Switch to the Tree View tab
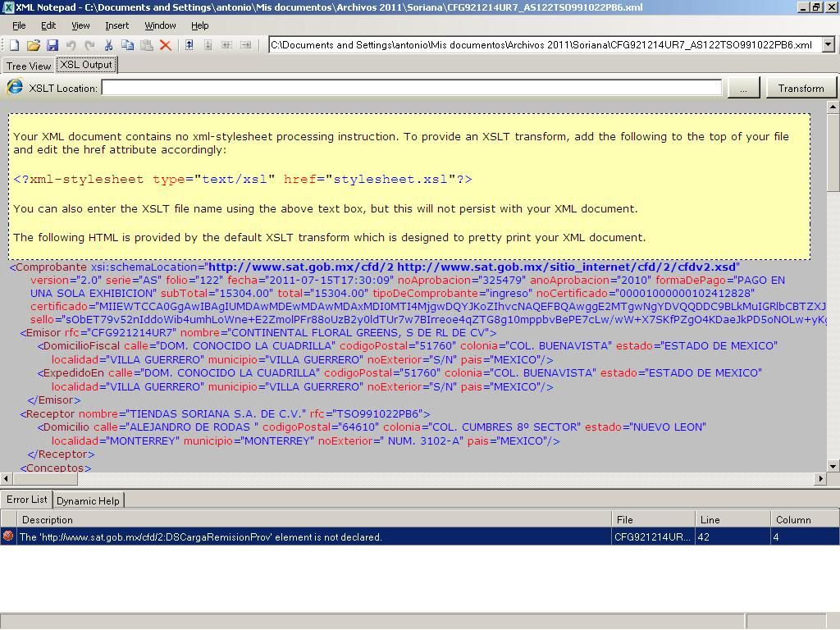The width and height of the screenshot is (840, 630). (29, 66)
